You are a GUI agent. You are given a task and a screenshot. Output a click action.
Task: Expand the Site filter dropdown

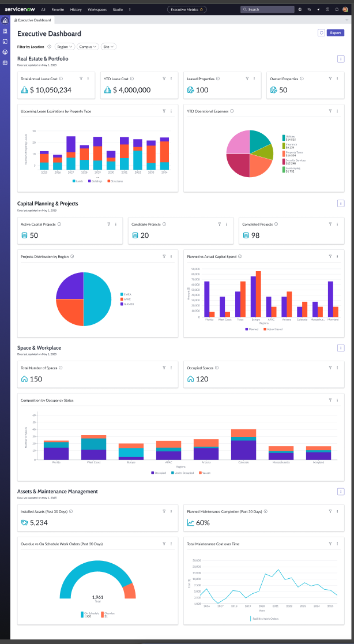pos(108,47)
